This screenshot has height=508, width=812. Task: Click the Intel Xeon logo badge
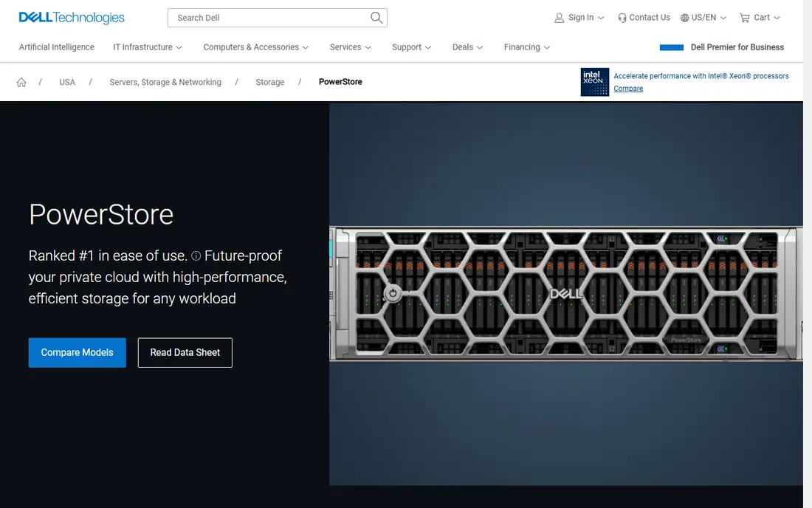tap(594, 82)
